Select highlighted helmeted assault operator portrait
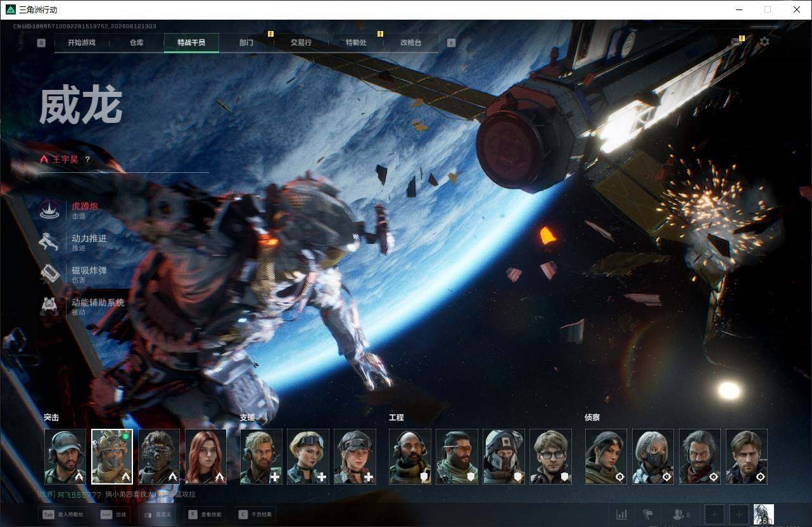Viewport: 812px width, 527px height. (x=112, y=457)
